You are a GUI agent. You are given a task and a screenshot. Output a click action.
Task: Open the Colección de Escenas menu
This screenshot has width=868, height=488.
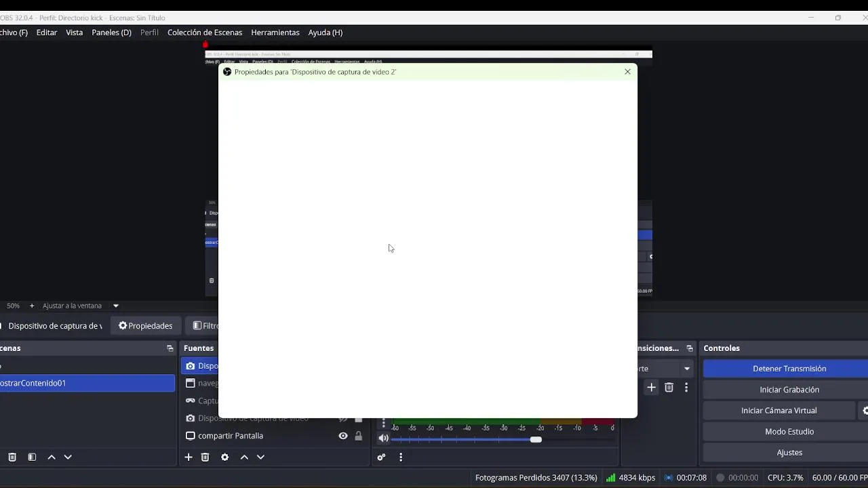[205, 33]
